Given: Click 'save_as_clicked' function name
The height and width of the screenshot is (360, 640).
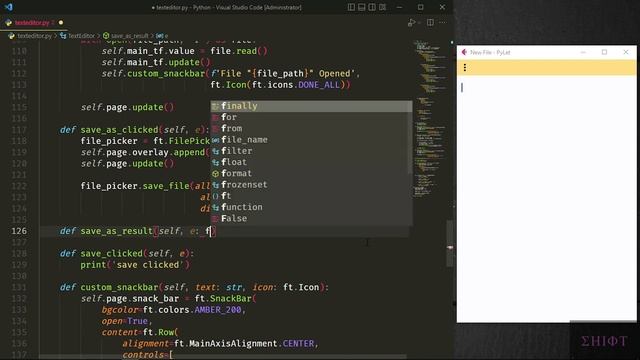Looking at the screenshot, I should tap(119, 130).
